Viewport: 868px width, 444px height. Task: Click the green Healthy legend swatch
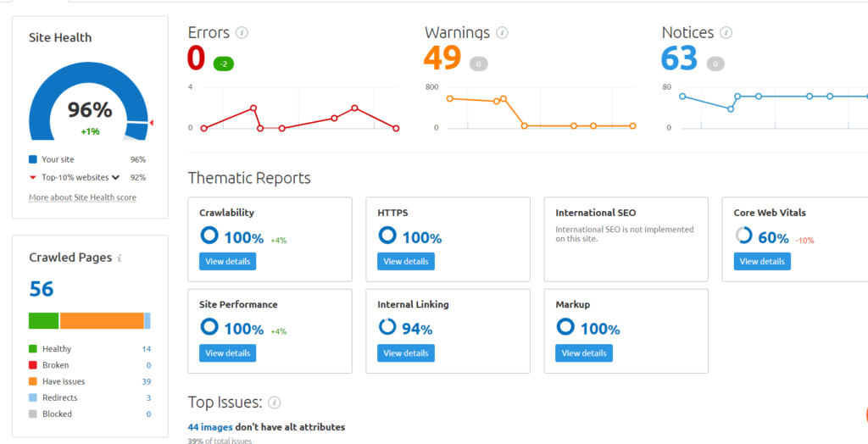[x=33, y=349]
